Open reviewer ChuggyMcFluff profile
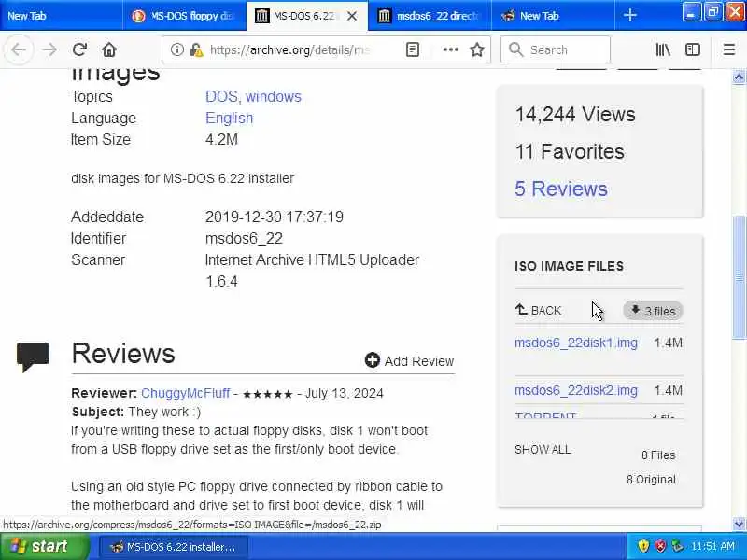The image size is (747, 560). [185, 393]
